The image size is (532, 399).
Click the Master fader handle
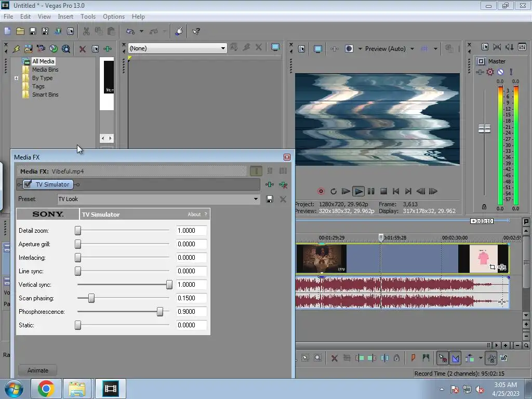(484, 129)
